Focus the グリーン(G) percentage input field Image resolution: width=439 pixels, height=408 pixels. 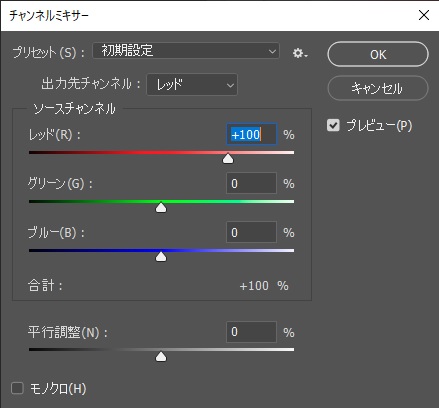click(252, 183)
